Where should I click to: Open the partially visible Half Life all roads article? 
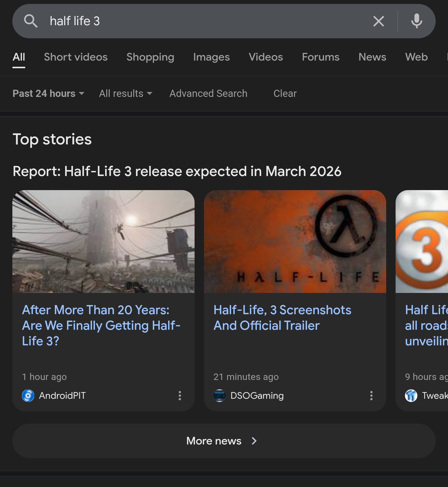coord(426,325)
